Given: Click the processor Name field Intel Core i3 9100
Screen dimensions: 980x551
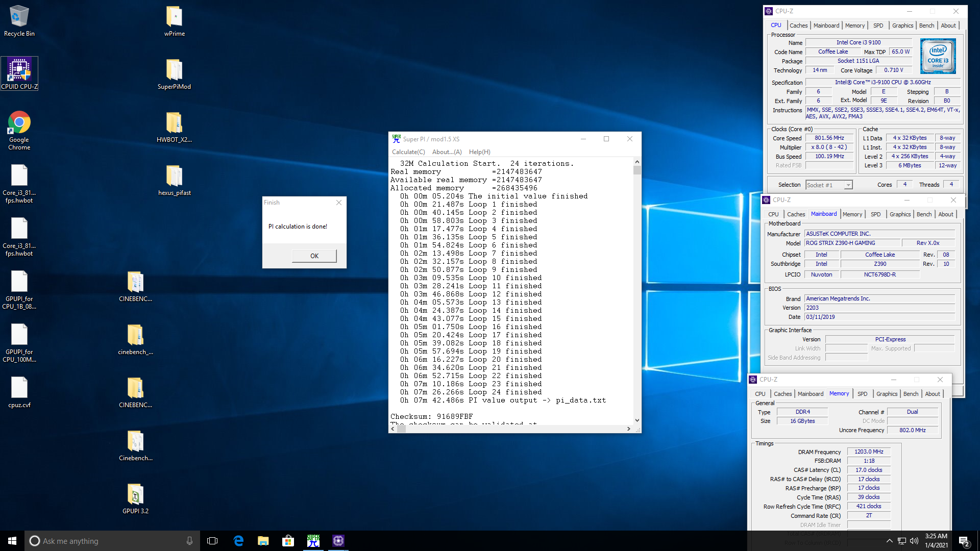Looking at the screenshot, I should coord(859,42).
